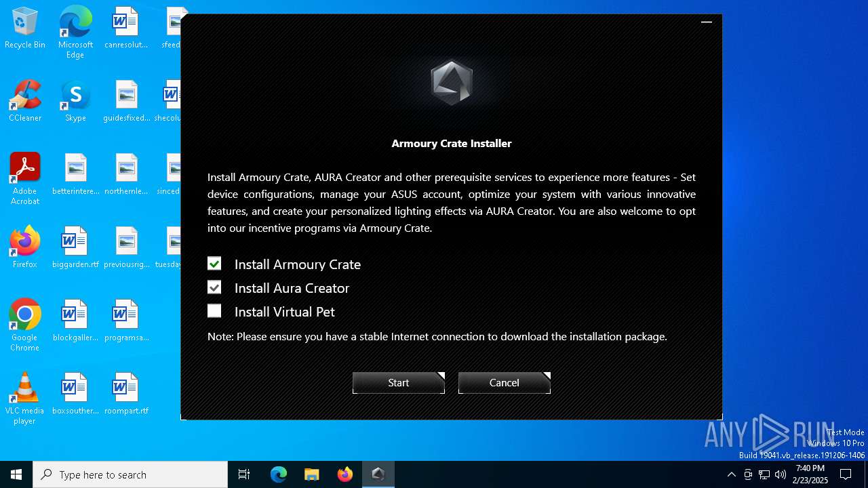Select betterintere... image file
The image size is (868, 488).
click(75, 175)
